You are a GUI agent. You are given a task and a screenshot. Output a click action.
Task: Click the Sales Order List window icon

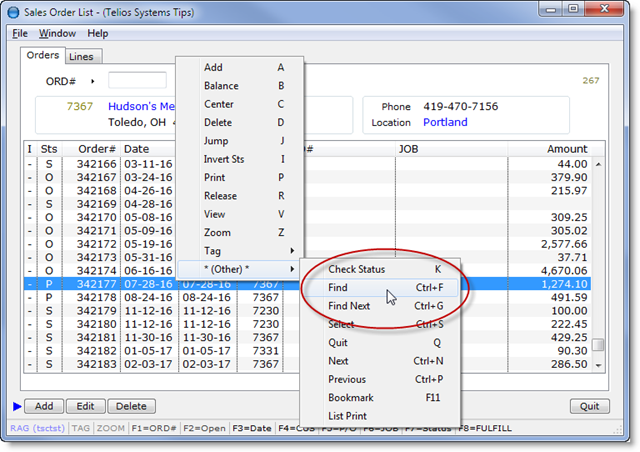(14, 11)
